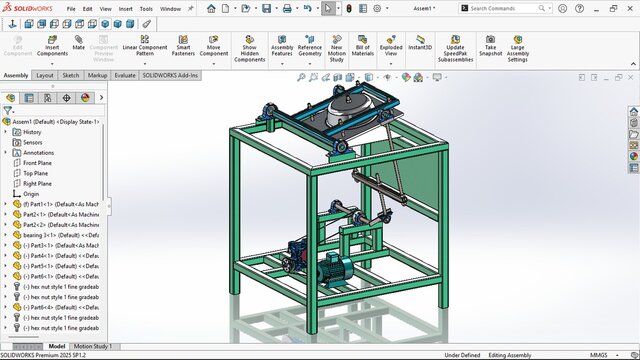Select the Origin item

[x=31, y=194]
